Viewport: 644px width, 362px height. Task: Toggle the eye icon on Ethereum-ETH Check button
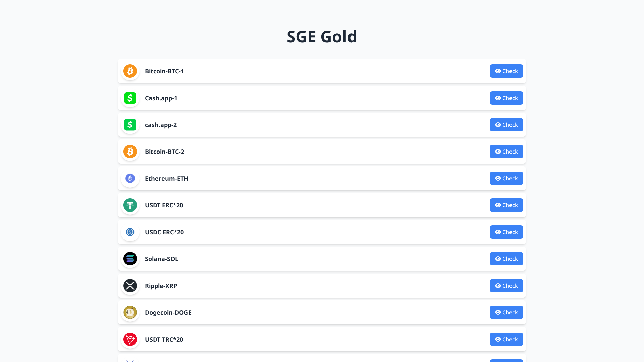pos(498,178)
